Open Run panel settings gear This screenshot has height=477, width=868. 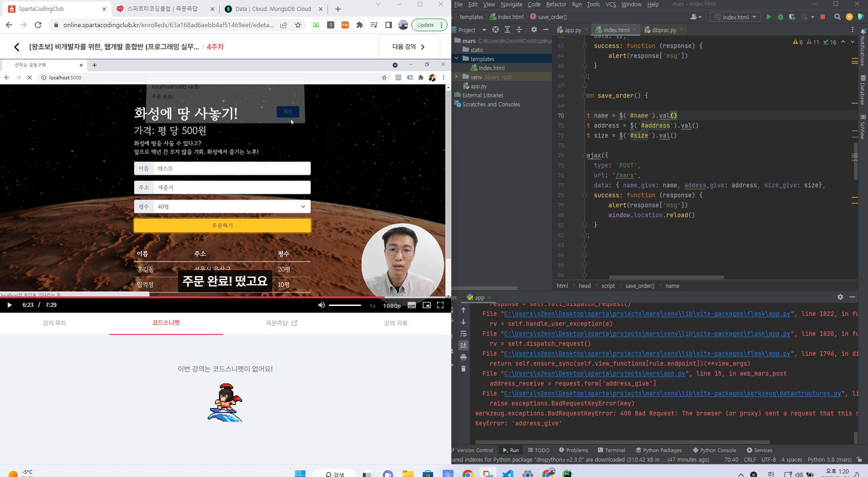click(840, 297)
